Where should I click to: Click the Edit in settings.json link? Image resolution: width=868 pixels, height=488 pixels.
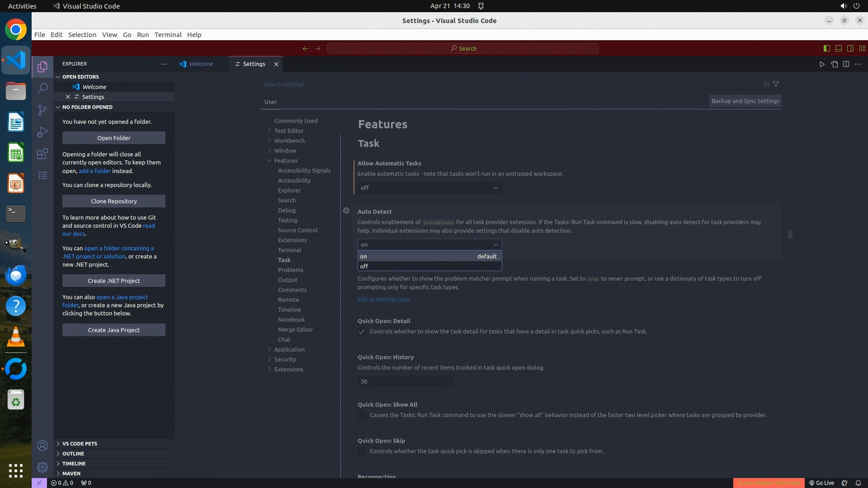383,299
